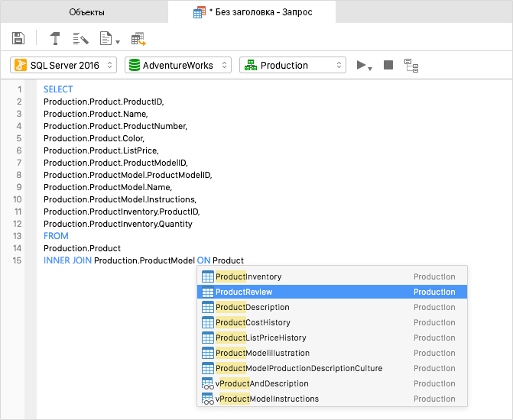Open the Production schema dropdown
Viewport: 513px width, 420px height.
293,65
